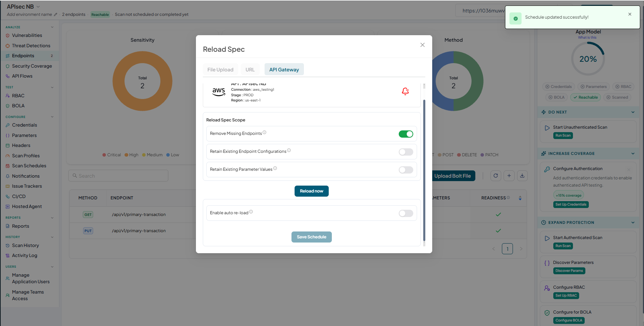The image size is (644, 326).
Task: Enable Retain Existing Parameter Values switch
Action: 406,170
